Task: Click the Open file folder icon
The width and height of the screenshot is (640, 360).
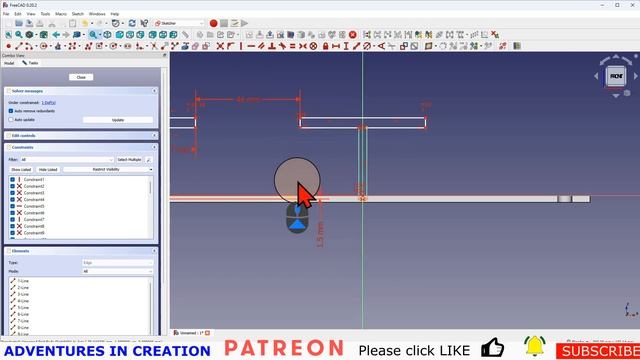Action: 19,23
